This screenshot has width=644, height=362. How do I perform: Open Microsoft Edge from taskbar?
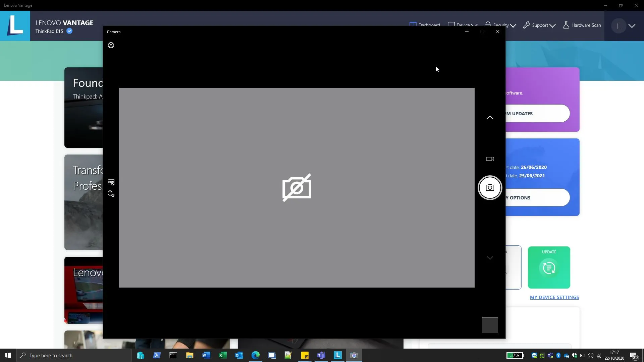tap(255, 355)
